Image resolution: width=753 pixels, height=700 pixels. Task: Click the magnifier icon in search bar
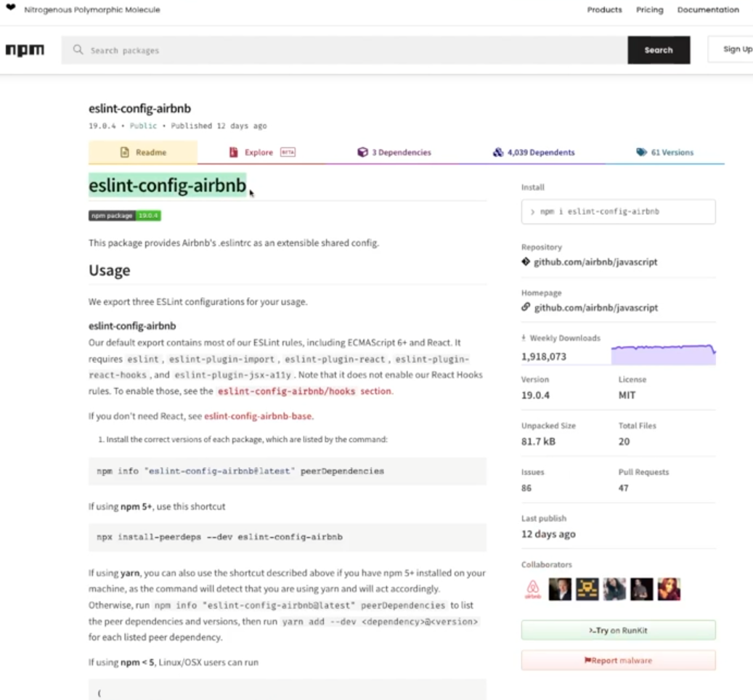78,49
